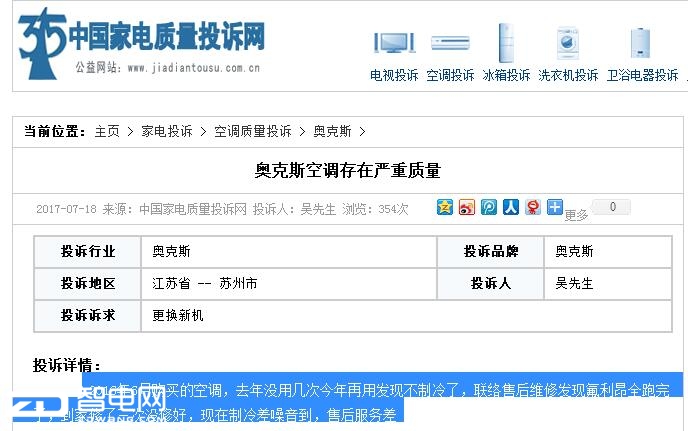Share to Sina Weibo icon

tap(467, 207)
